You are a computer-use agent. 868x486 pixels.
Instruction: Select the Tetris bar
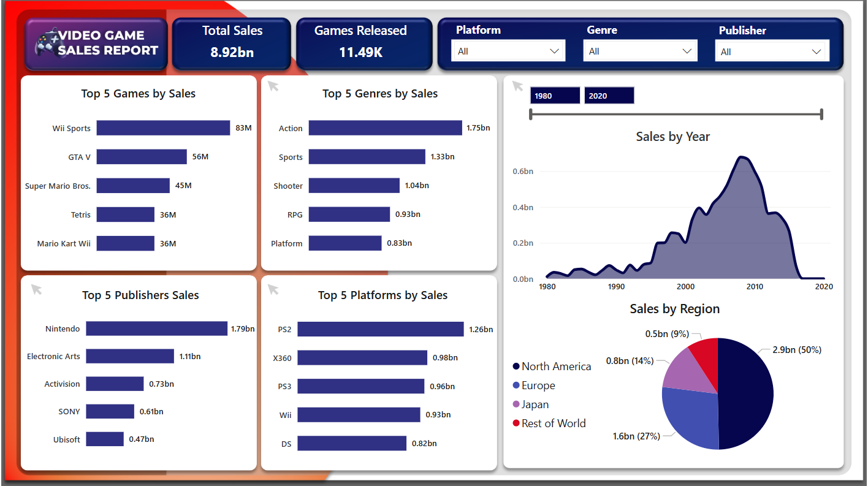(126, 215)
